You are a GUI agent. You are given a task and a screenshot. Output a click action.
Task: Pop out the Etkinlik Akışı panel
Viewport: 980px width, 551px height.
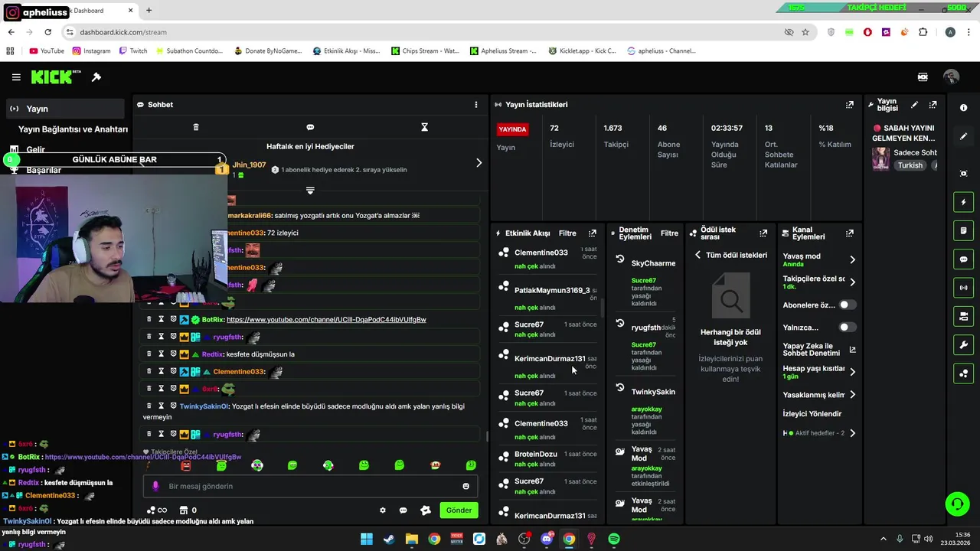592,233
